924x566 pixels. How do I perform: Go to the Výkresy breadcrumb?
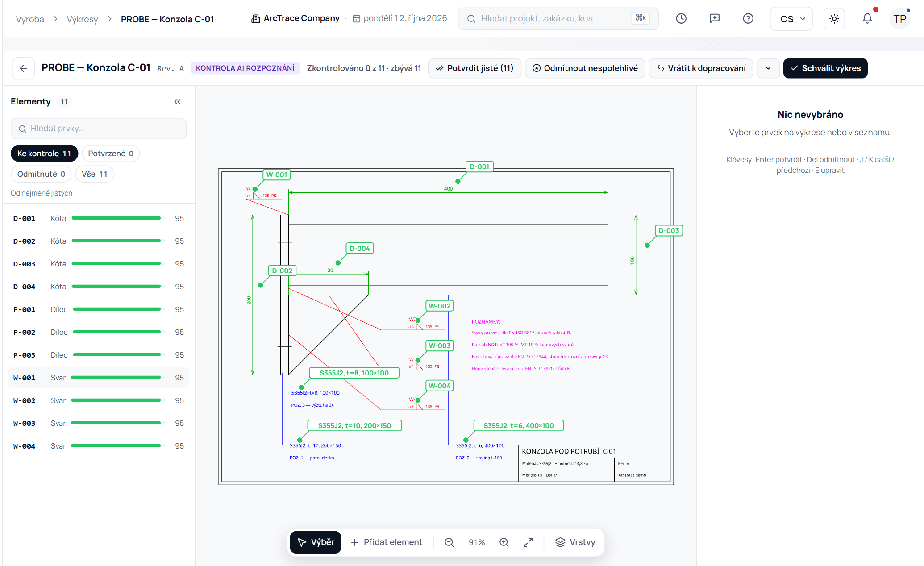pos(82,19)
